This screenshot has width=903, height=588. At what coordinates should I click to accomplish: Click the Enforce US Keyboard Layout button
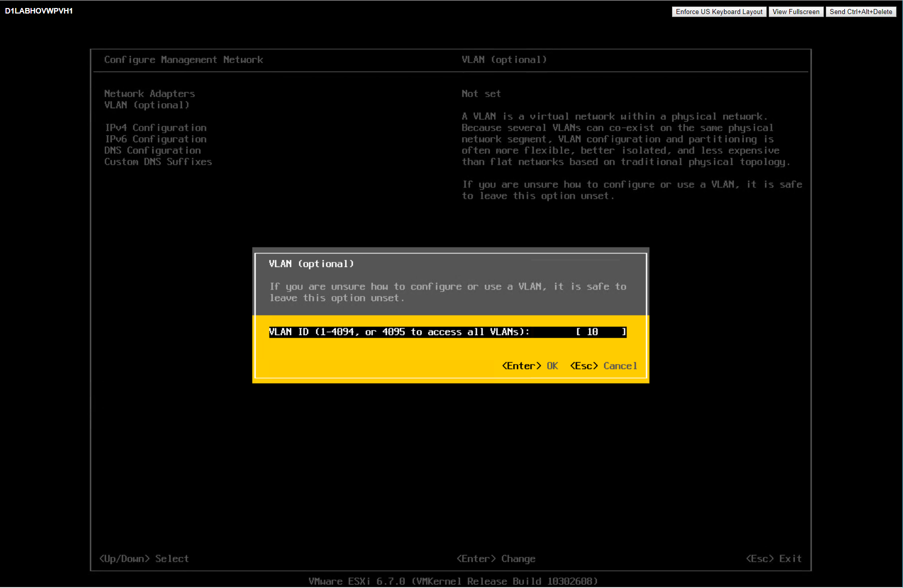tap(719, 12)
